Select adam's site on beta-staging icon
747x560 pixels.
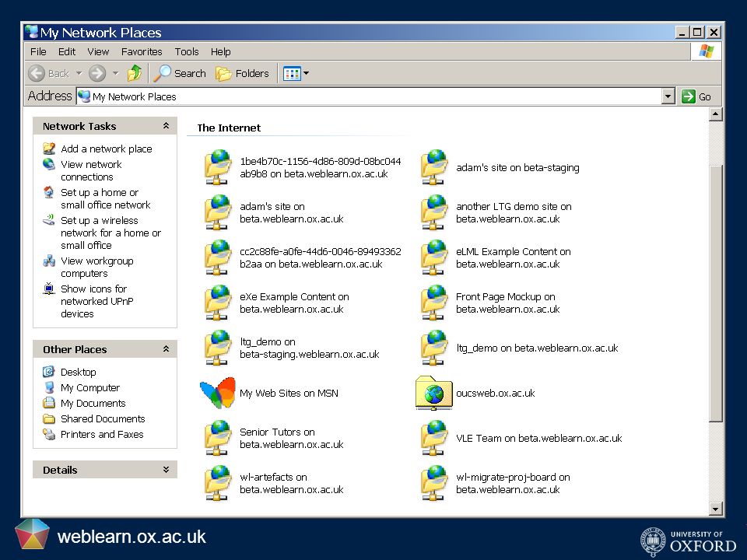tap(434, 167)
